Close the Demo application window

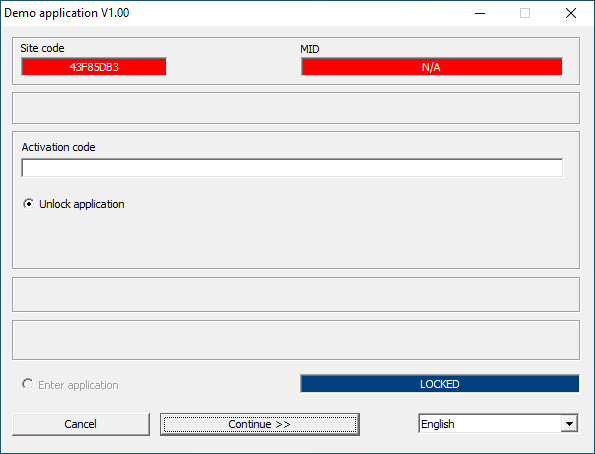(x=571, y=13)
